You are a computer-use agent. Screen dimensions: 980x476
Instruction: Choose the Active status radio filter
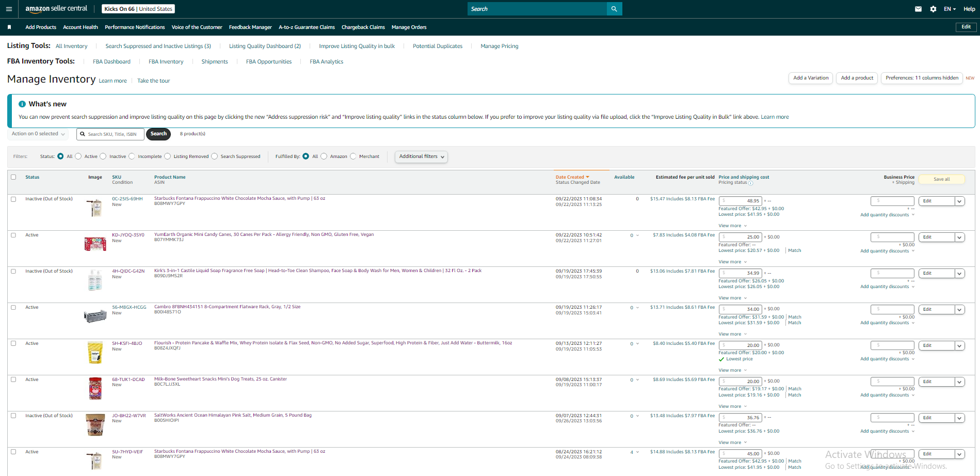pyautogui.click(x=78, y=156)
